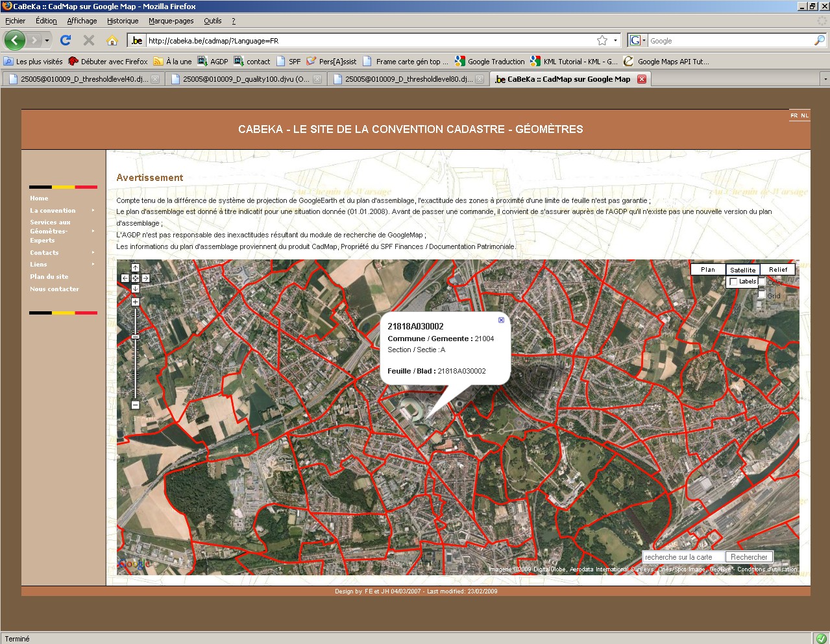Image resolution: width=830 pixels, height=644 pixels.
Task: Toggle the Labels checkbox
Action: pyautogui.click(x=733, y=281)
